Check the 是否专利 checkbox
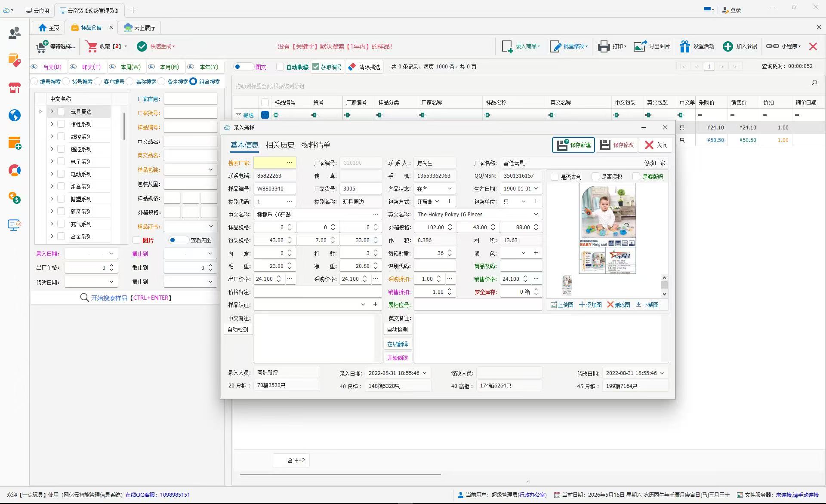 [555, 177]
